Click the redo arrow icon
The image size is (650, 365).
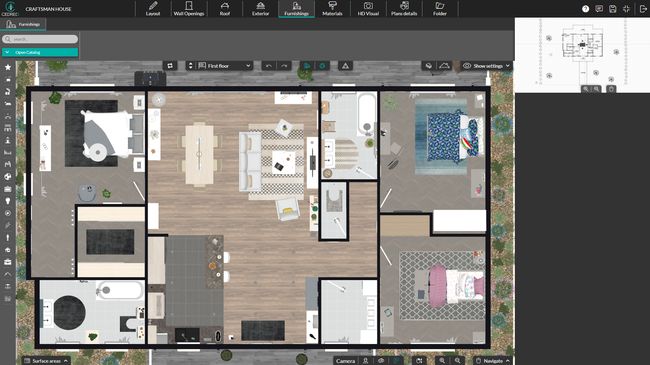coord(284,66)
